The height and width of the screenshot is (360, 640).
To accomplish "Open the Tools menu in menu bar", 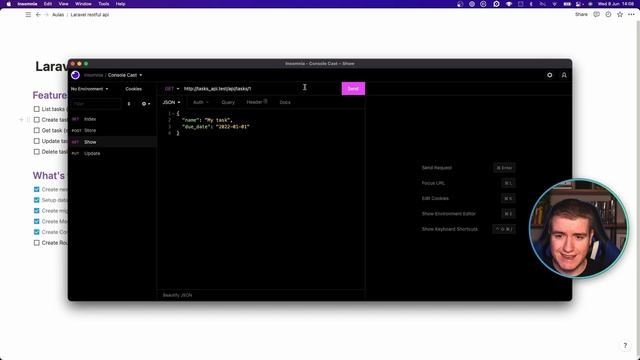I will pos(104,4).
